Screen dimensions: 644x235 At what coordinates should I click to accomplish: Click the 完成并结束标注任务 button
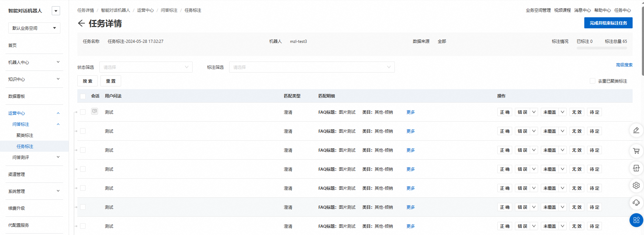608,23
